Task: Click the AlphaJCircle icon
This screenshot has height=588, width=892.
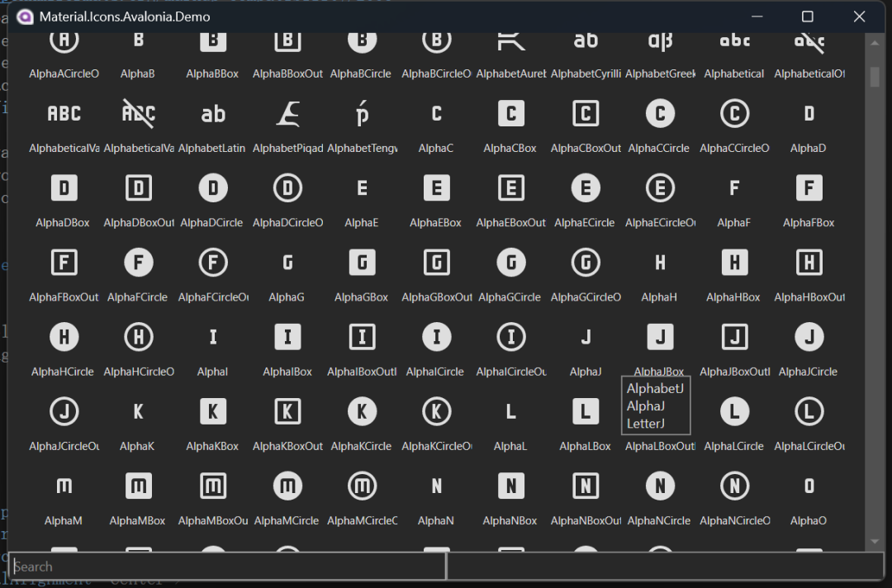Action: [x=809, y=336]
